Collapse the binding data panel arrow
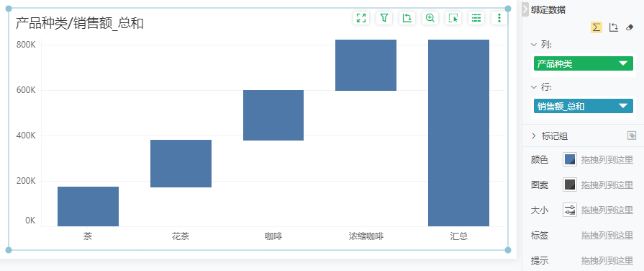 [525, 9]
